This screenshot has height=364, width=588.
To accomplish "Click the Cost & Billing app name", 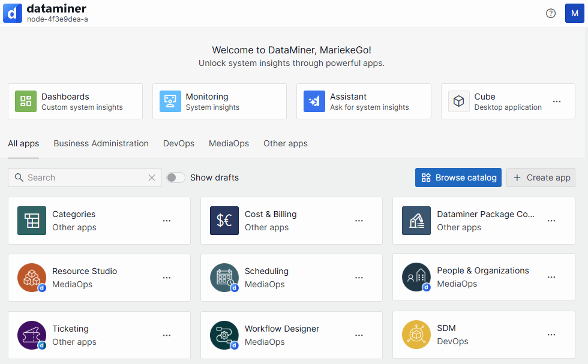I will click(x=271, y=214).
